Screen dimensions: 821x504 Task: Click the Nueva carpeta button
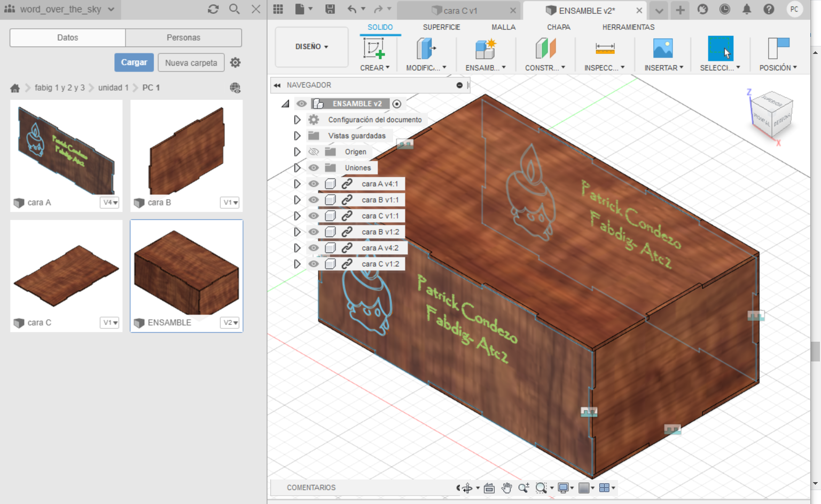[x=191, y=62]
